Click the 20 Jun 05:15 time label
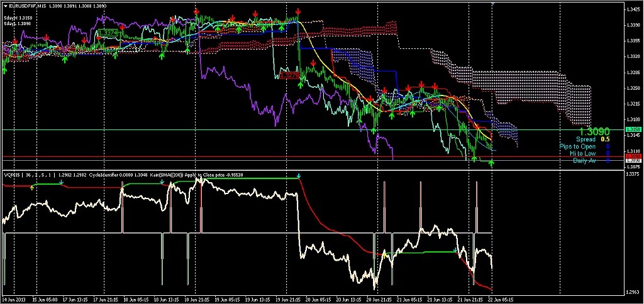The height and width of the screenshot is (304, 644). tap(318, 300)
